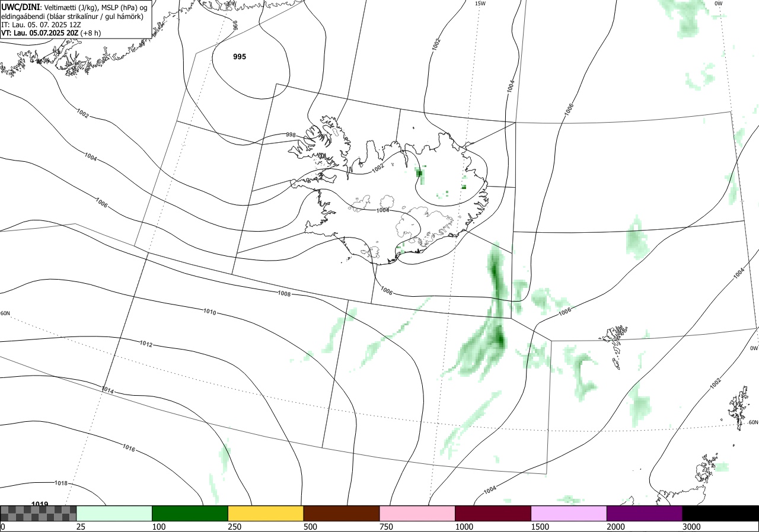This screenshot has height=532, width=759.
Task: Select the IT: Lau. 05. 07. 2025 12Z line
Action: (40, 25)
